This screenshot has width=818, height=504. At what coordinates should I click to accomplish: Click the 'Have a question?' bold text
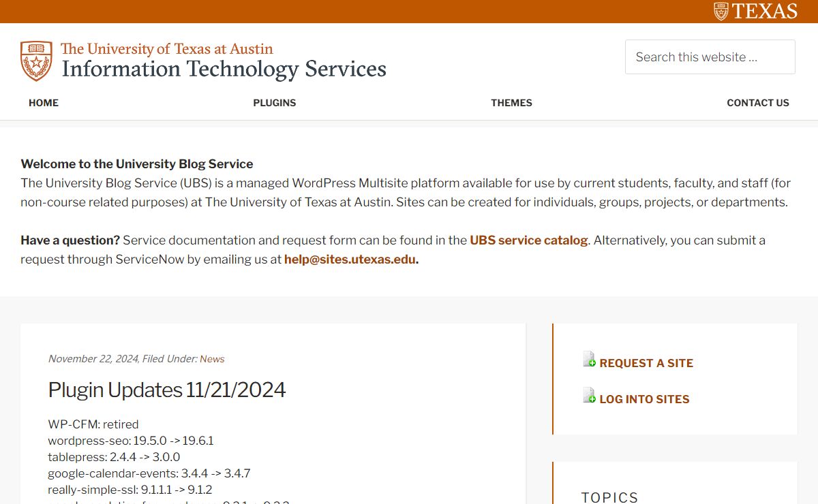(x=70, y=240)
